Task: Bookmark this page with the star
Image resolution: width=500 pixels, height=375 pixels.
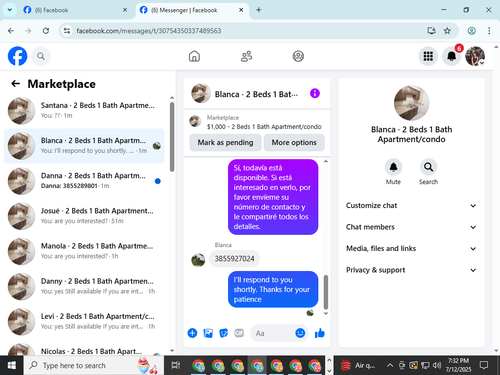Action: point(447,31)
